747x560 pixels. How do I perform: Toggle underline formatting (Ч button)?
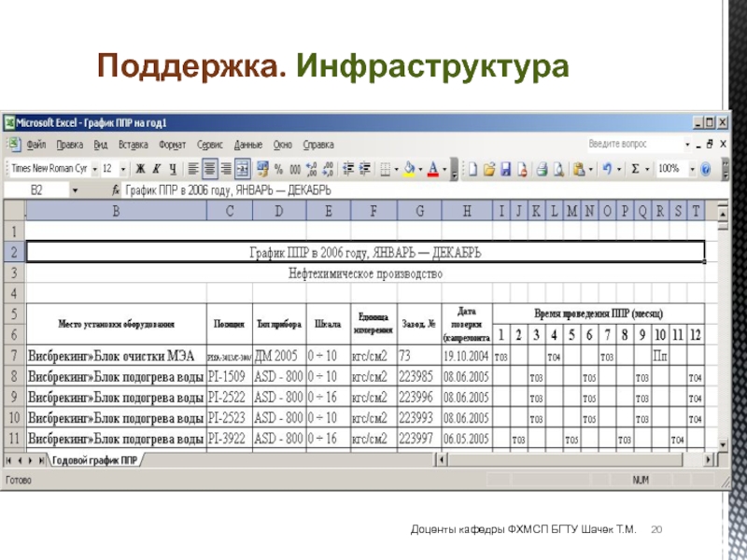point(172,169)
